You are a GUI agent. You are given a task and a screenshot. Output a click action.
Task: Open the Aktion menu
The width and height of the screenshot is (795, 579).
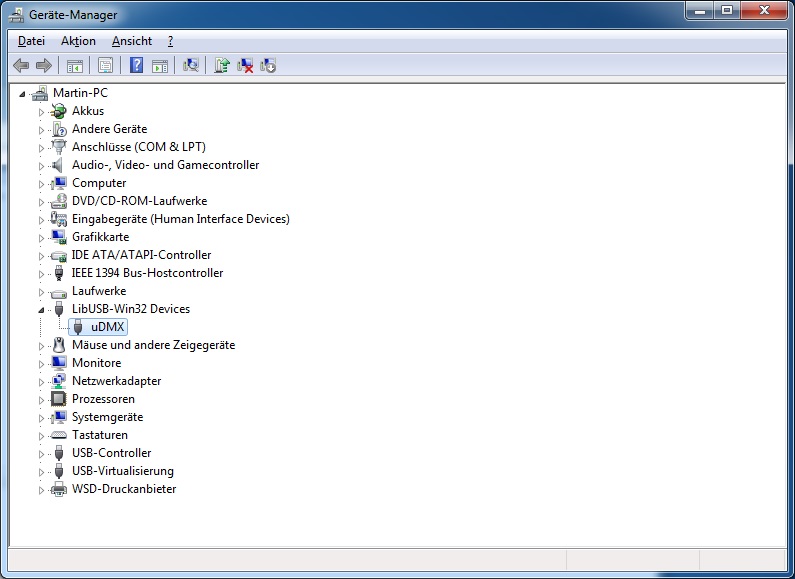pos(78,41)
